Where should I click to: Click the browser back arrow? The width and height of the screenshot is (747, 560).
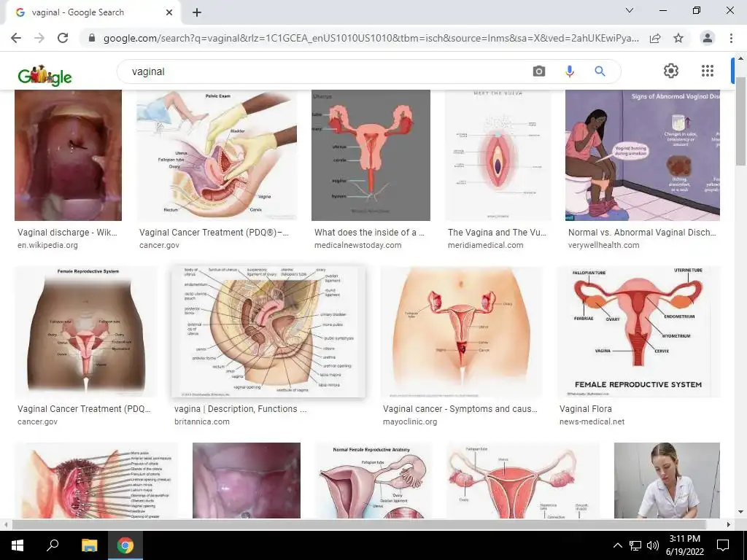point(16,38)
